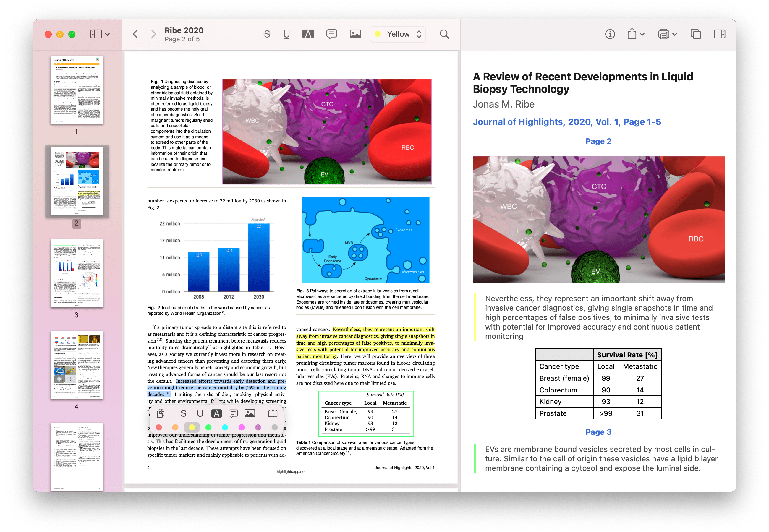Open the last page thumbnail
This screenshot has width=769, height=532.
click(77, 457)
